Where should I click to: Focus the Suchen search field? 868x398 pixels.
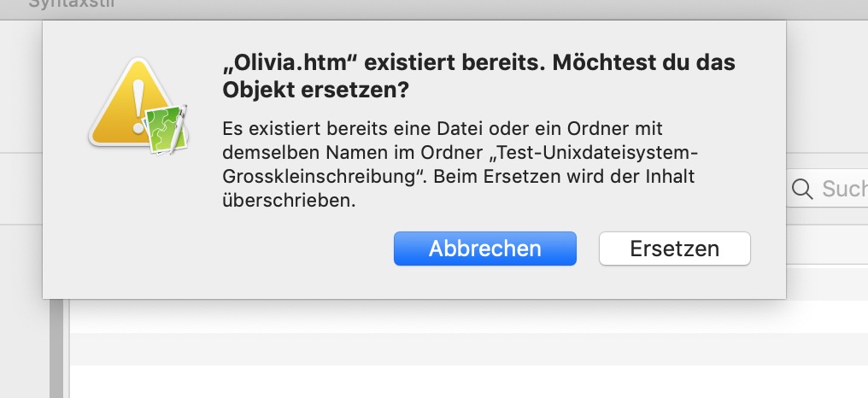tap(842, 189)
